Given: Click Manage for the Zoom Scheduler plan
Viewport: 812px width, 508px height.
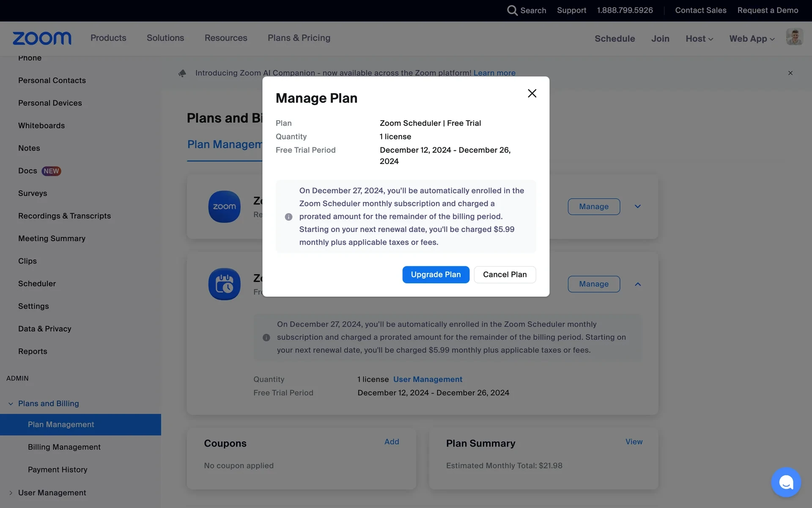Looking at the screenshot, I should (594, 284).
